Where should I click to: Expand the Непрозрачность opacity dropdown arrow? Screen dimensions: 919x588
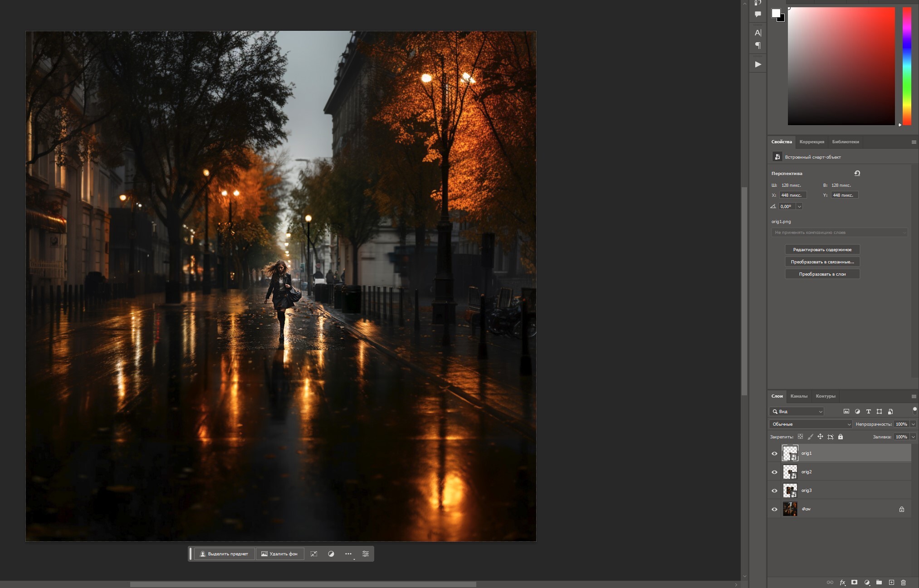pyautogui.click(x=913, y=424)
